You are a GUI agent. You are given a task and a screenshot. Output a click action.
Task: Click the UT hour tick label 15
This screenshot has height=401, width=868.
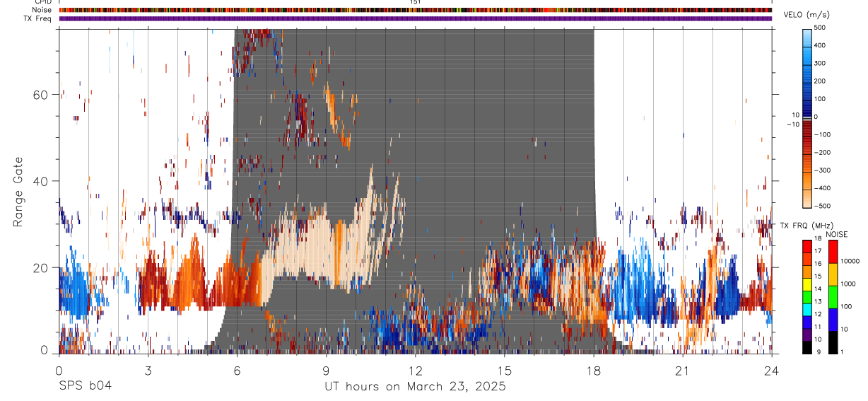(505, 370)
